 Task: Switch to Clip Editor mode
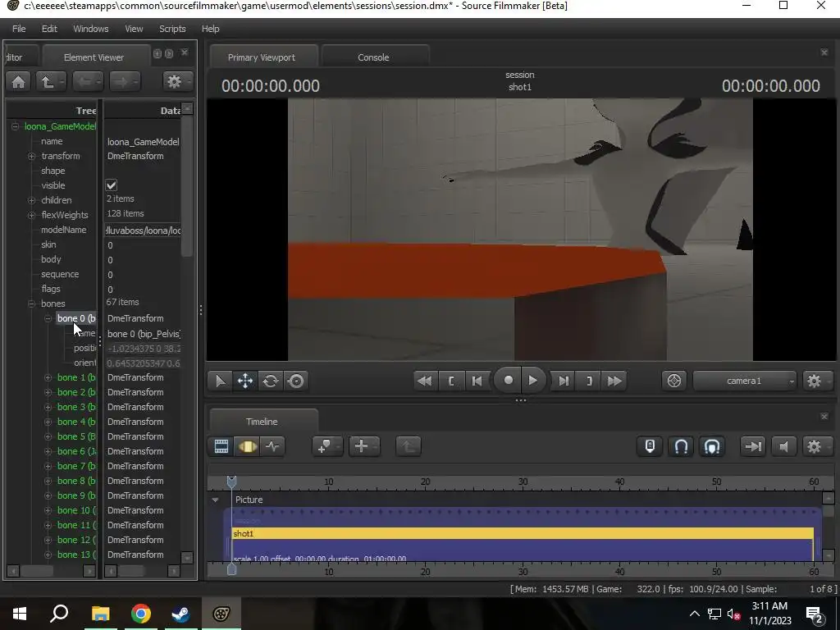coord(221,446)
